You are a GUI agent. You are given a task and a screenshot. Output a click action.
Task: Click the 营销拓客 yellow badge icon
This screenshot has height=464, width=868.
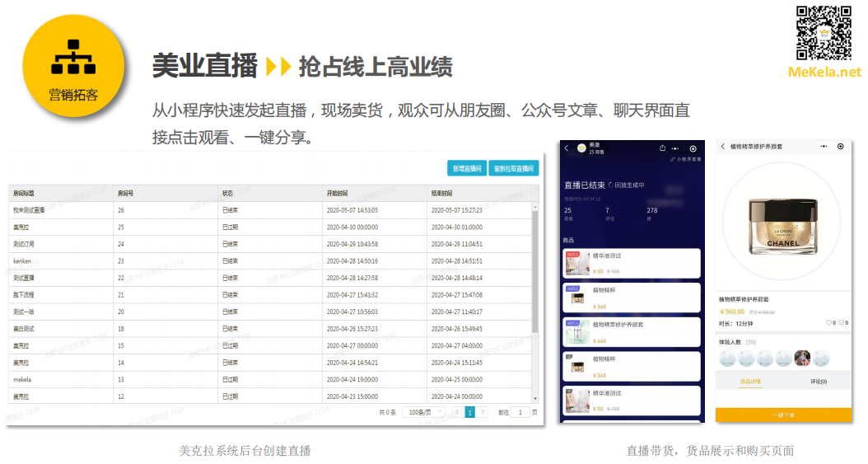tap(73, 67)
